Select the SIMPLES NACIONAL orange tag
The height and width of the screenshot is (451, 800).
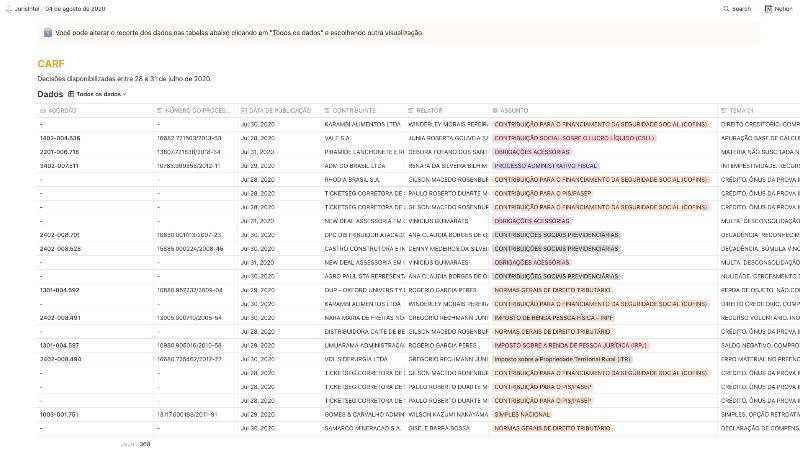pos(522,414)
